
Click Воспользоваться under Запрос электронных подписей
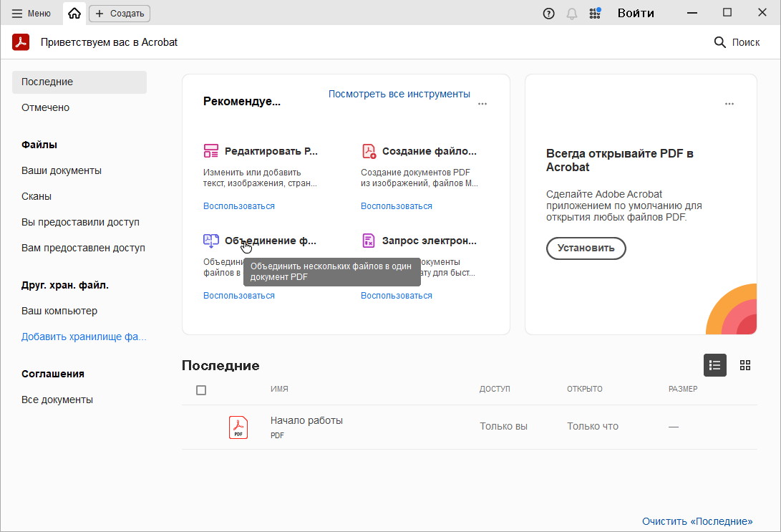click(x=397, y=296)
